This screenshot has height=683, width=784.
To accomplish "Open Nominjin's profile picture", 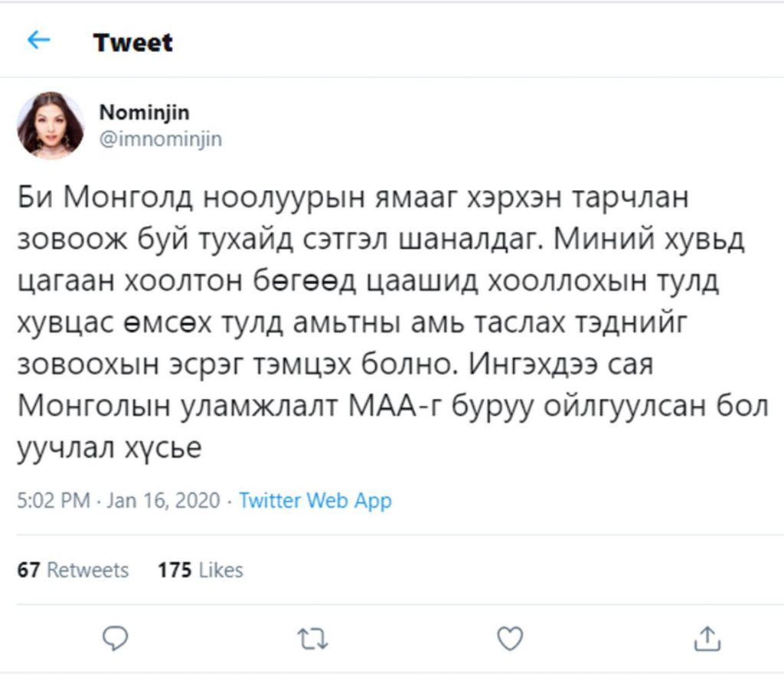I will [x=51, y=126].
